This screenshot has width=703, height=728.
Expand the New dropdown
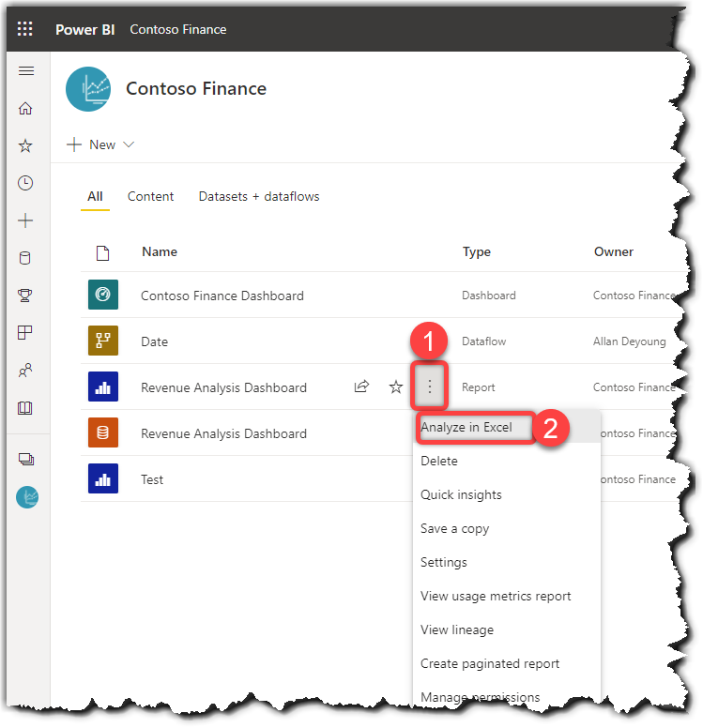click(100, 144)
